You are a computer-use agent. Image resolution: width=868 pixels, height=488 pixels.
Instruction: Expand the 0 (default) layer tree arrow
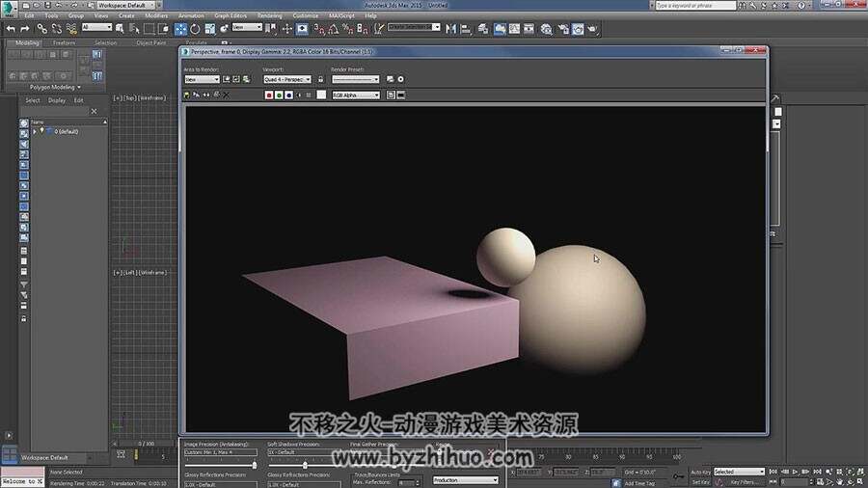tap(35, 132)
